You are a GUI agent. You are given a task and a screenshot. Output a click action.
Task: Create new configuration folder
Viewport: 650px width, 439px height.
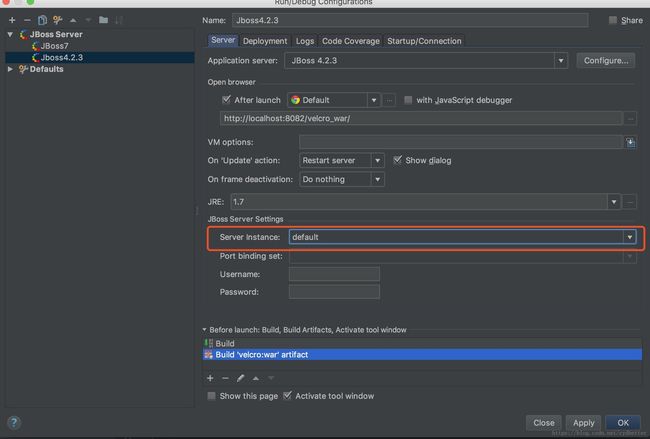pyautogui.click(x=103, y=20)
